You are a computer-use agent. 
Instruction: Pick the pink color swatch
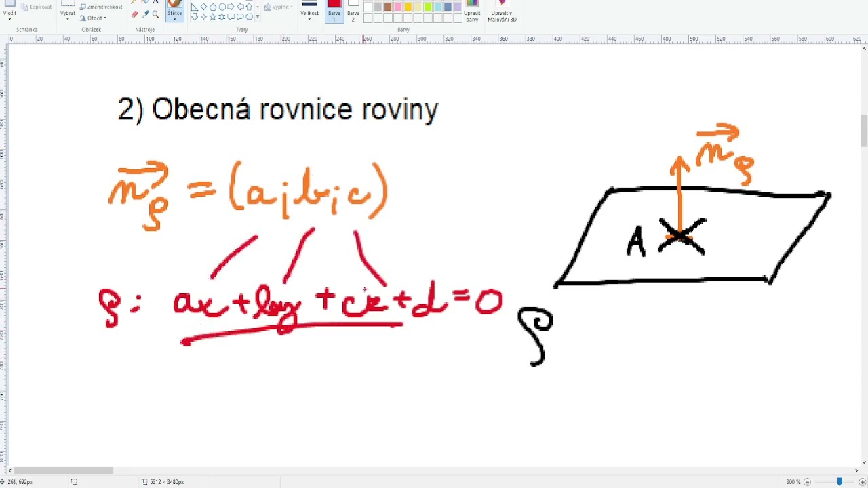[398, 7]
